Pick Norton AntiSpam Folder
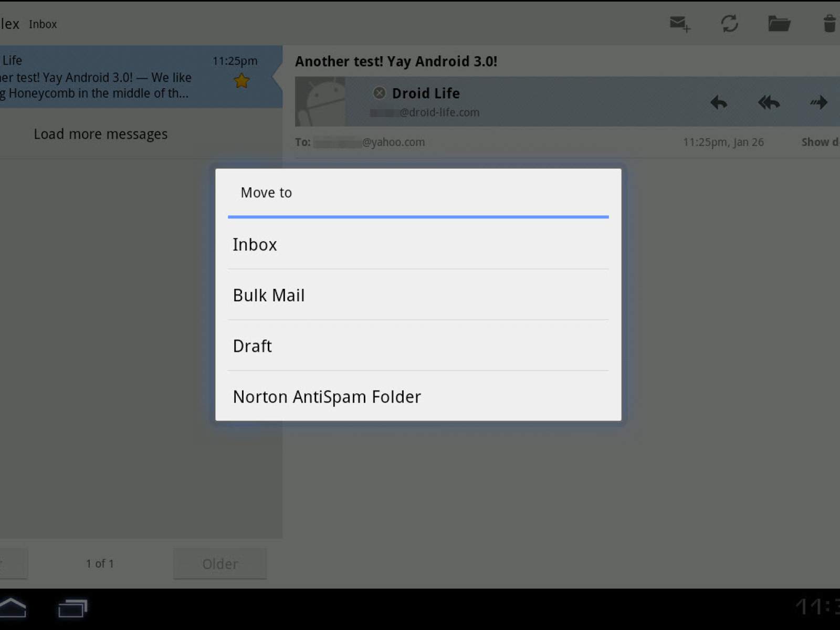The image size is (840, 630). pyautogui.click(x=418, y=397)
